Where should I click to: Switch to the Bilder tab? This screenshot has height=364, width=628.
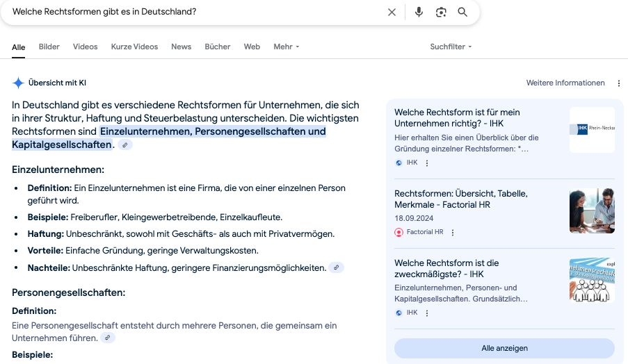click(49, 47)
